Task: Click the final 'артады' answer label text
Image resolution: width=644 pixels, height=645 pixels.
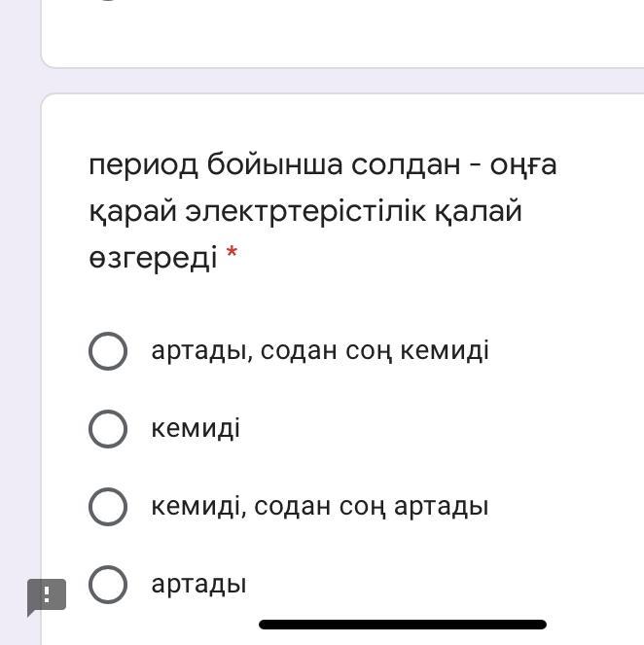Action: (x=199, y=585)
